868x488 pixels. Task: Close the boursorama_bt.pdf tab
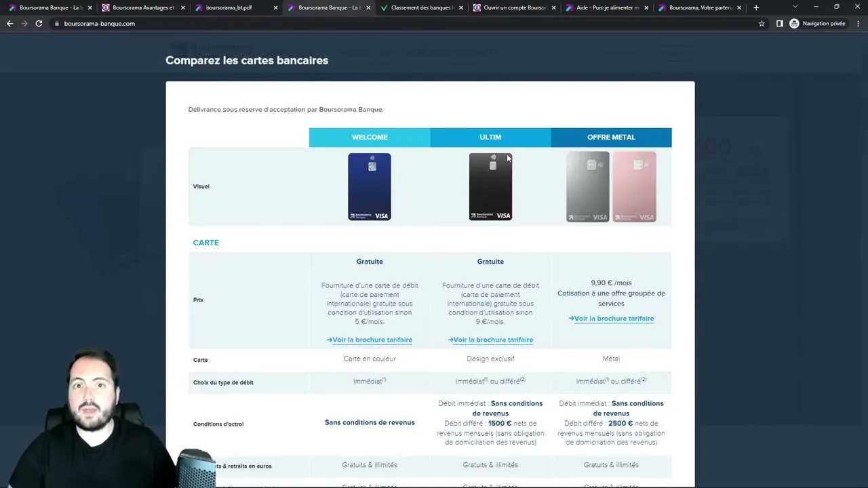click(x=275, y=7)
